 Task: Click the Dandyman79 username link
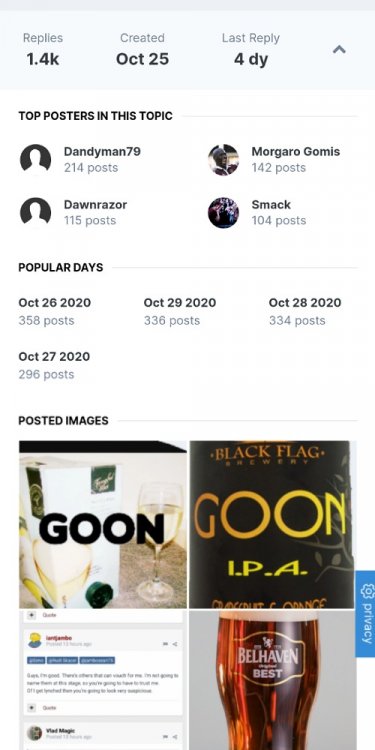point(102,152)
